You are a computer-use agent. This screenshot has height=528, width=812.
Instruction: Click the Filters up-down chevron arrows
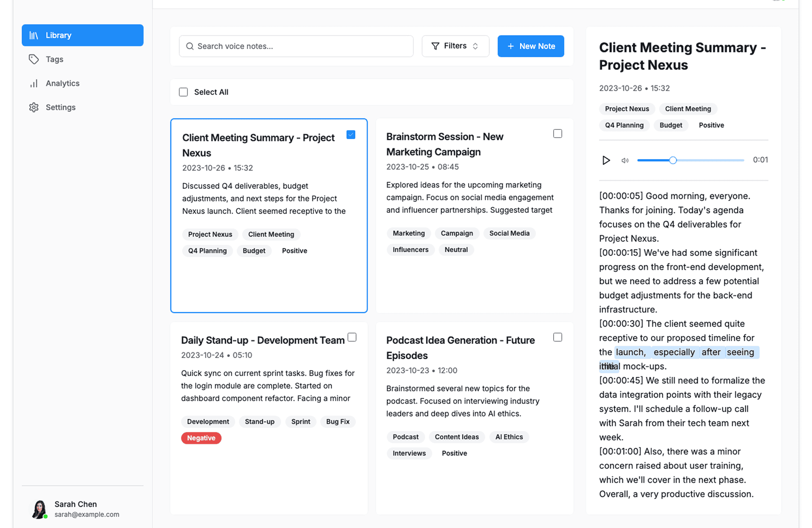[x=475, y=46]
